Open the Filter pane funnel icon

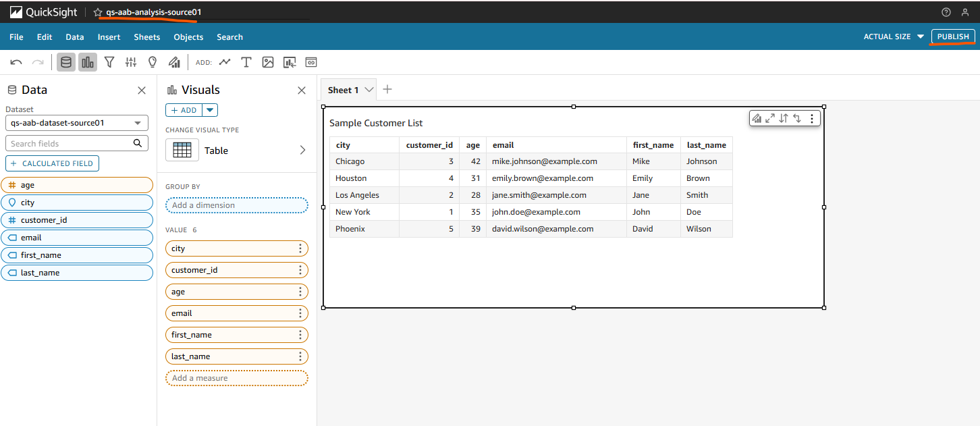click(x=109, y=63)
